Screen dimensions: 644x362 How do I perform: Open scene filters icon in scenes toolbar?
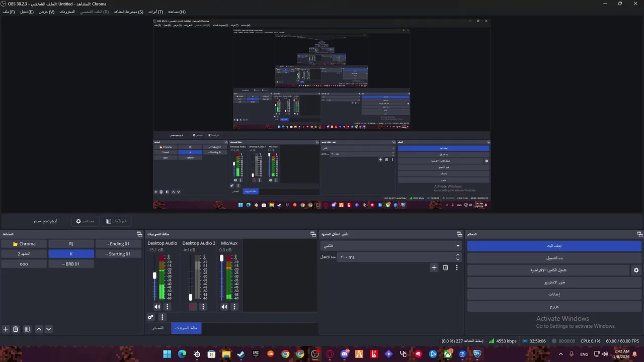click(27, 329)
